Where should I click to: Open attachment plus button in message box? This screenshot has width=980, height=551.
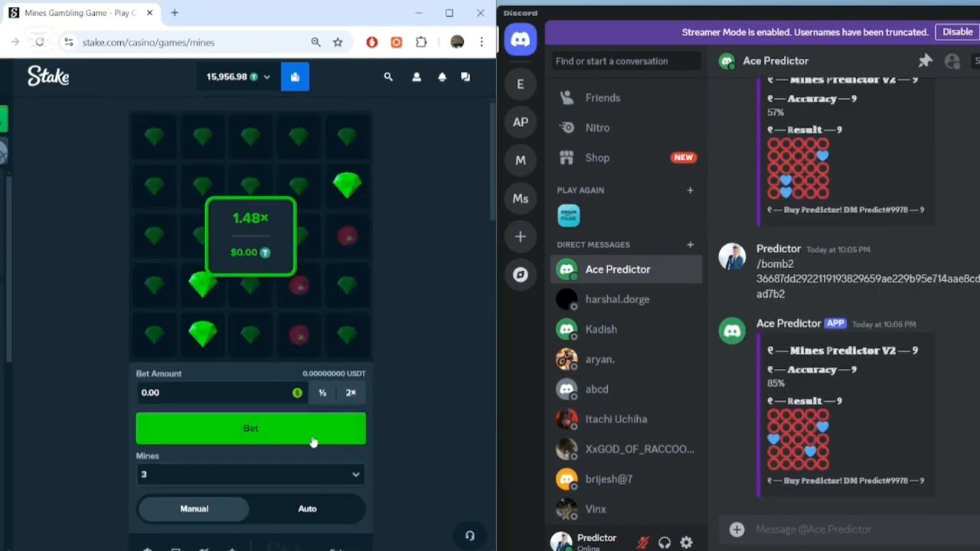point(737,529)
